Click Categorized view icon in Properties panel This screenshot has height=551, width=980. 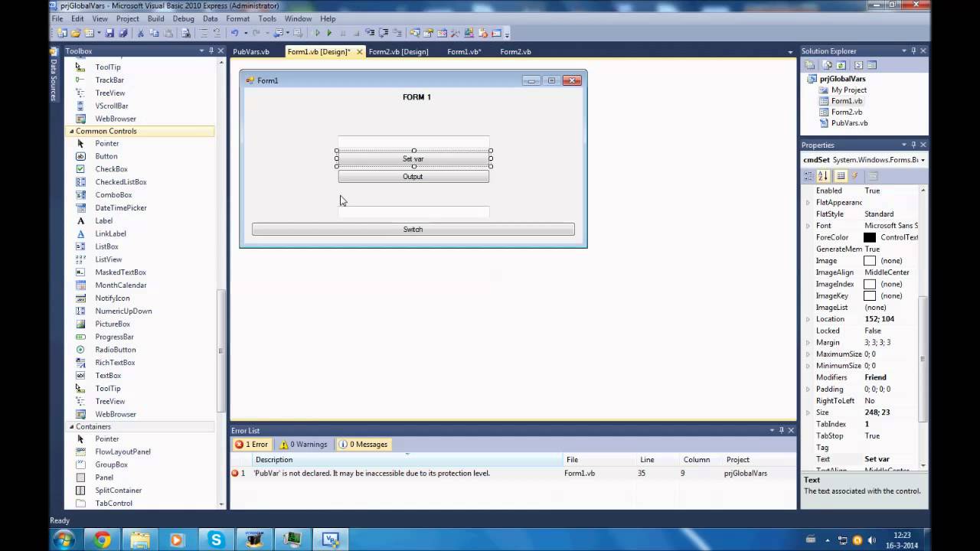click(x=808, y=176)
